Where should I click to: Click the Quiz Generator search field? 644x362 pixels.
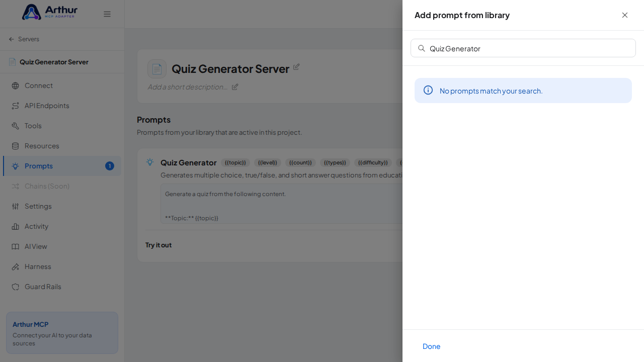point(523,48)
